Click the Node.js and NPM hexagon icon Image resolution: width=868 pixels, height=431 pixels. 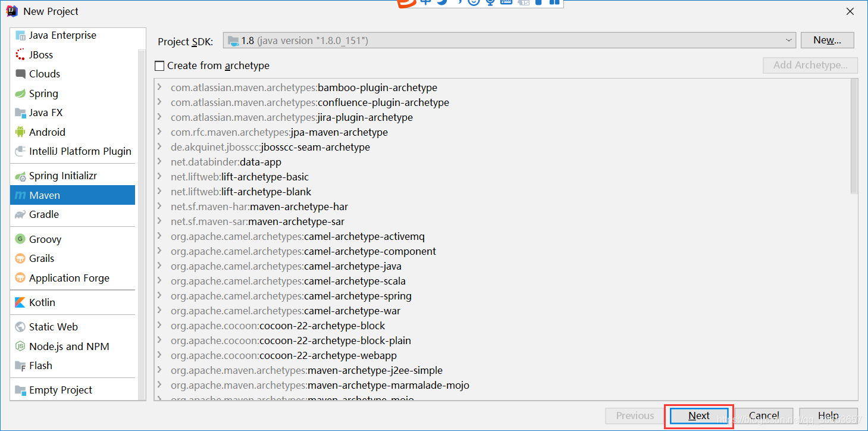tap(20, 346)
